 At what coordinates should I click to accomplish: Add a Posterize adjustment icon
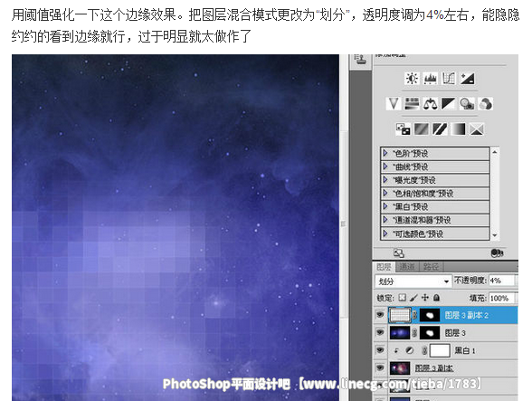tap(422, 129)
